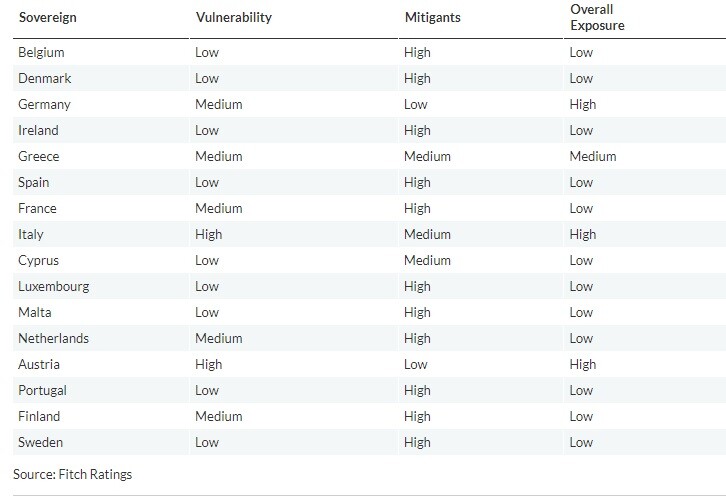Click France's Low overall exposure cell
Screen dimensions: 726x496
click(x=581, y=208)
